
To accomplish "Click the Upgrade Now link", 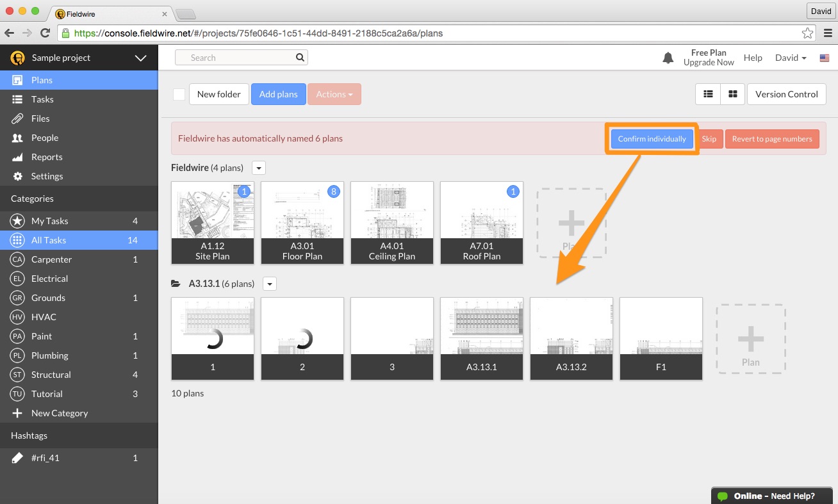I will [x=709, y=62].
